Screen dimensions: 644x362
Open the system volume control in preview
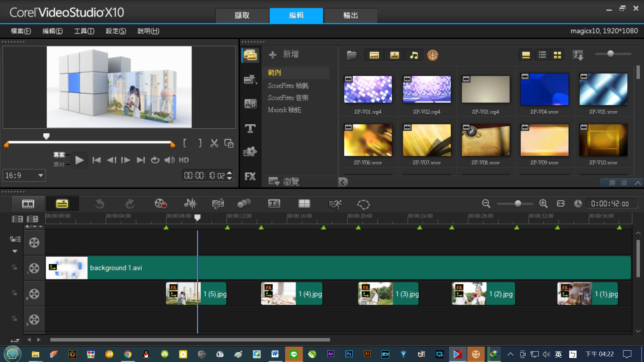[169, 160]
